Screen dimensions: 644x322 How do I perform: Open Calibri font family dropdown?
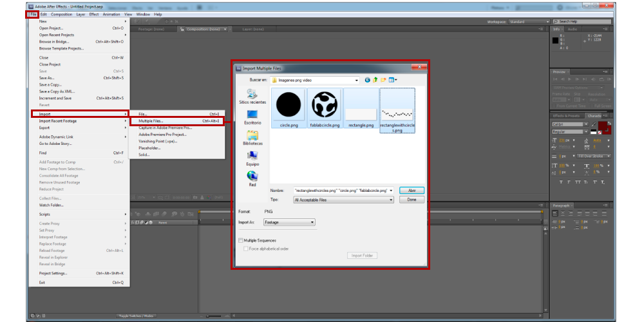[x=570, y=124]
